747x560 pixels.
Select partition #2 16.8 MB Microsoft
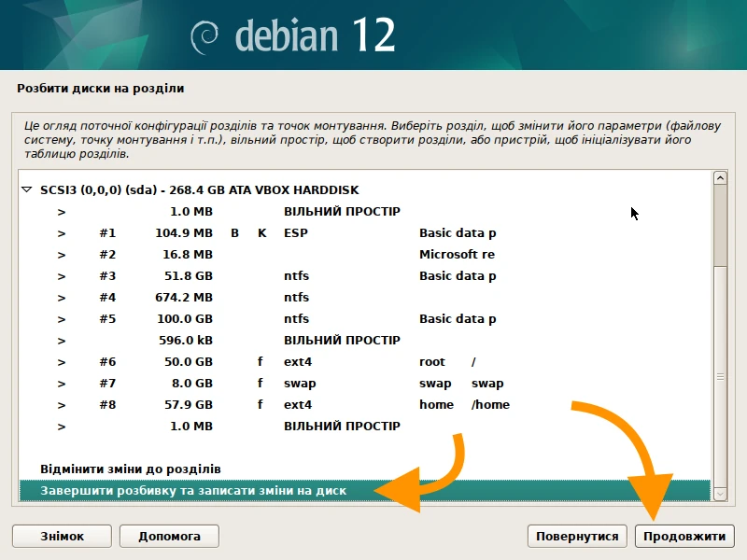click(x=365, y=254)
